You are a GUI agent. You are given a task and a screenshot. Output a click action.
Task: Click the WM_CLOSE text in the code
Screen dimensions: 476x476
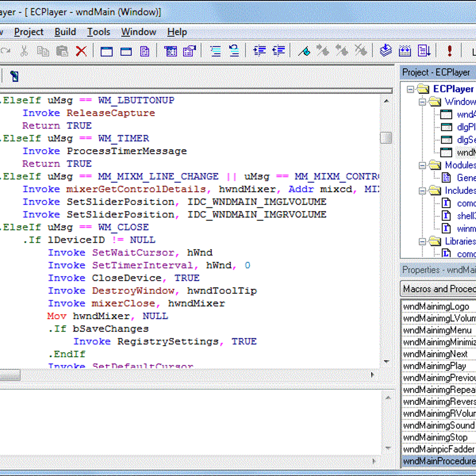[123, 227]
